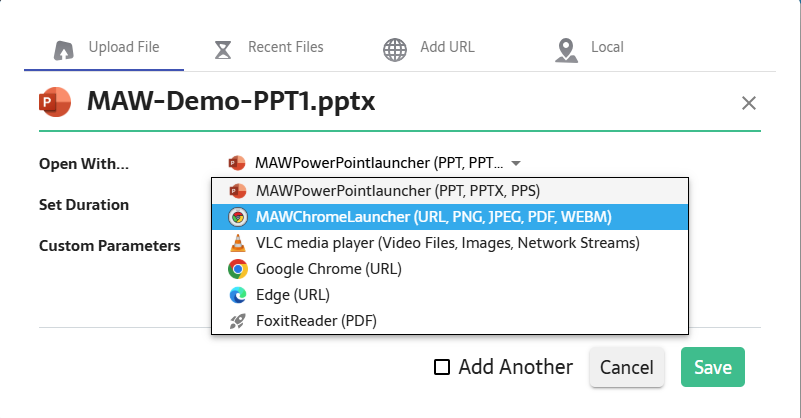Pick VLC media player option
The width and height of the screenshot is (801, 418).
tap(447, 243)
